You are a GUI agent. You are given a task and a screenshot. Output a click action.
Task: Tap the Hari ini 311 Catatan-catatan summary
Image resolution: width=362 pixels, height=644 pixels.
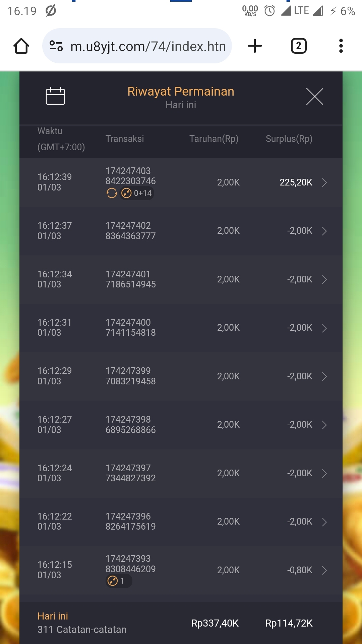(x=82, y=623)
